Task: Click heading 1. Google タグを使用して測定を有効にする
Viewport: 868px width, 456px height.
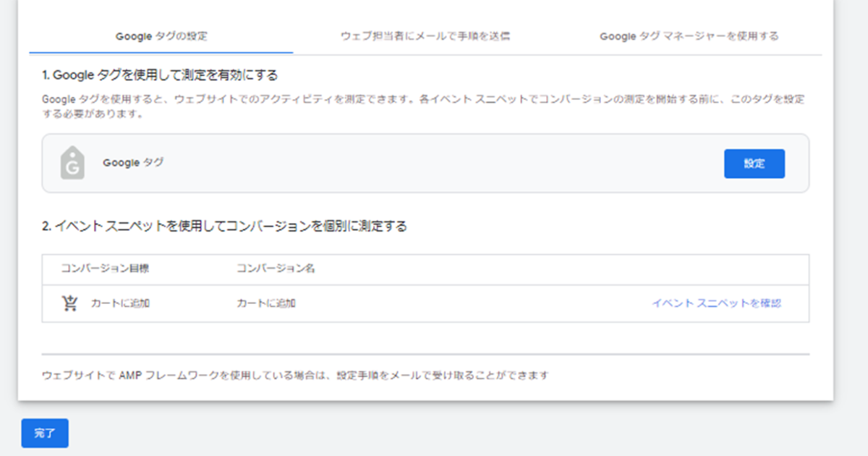Action: point(160,75)
